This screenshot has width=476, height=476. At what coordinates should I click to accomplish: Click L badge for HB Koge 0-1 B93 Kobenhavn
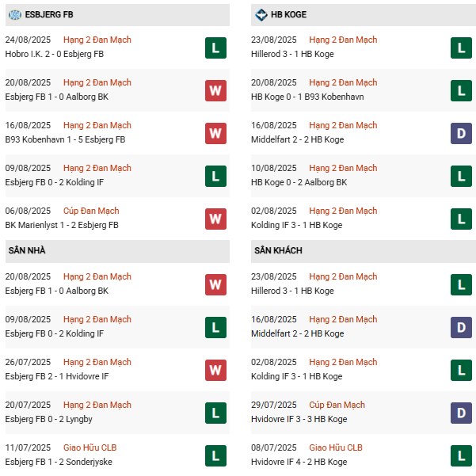(461, 90)
